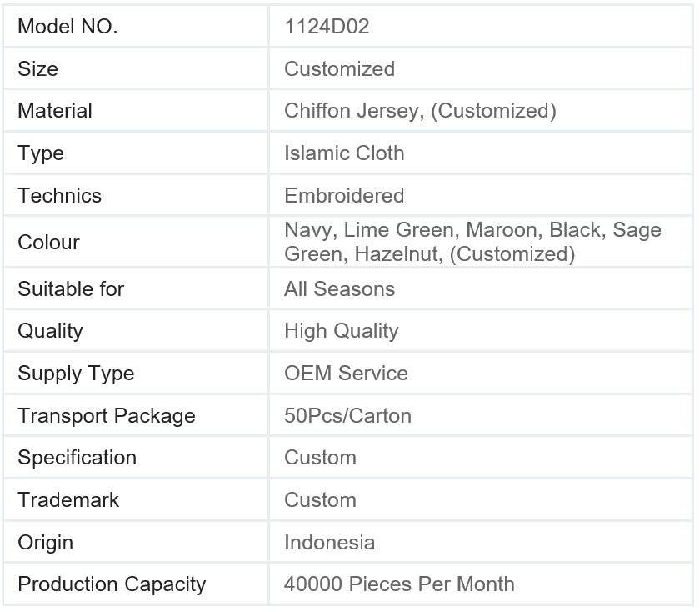Select the Navy, Lime Green colour list
Screen dimensions: 700x612
coord(472,242)
